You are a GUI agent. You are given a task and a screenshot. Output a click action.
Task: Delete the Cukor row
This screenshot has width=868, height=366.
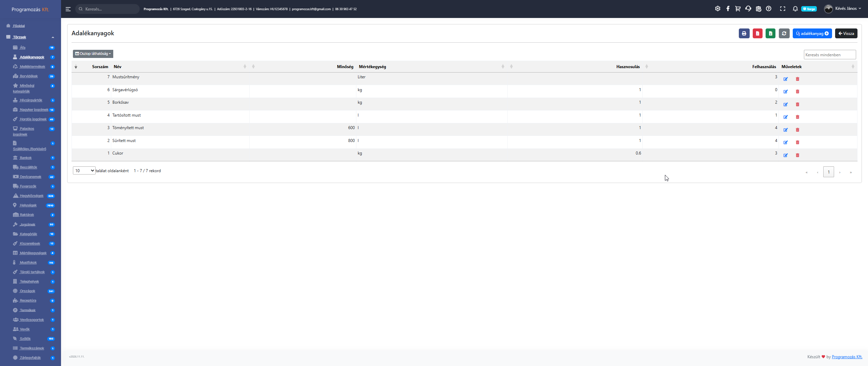[x=797, y=155]
